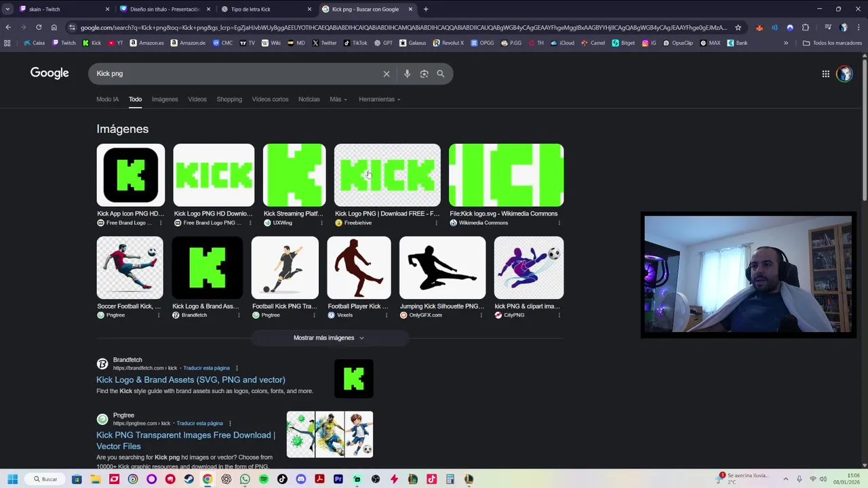Screen dimensions: 868x488
Task: Select the Shopping search tab
Action: 229,99
